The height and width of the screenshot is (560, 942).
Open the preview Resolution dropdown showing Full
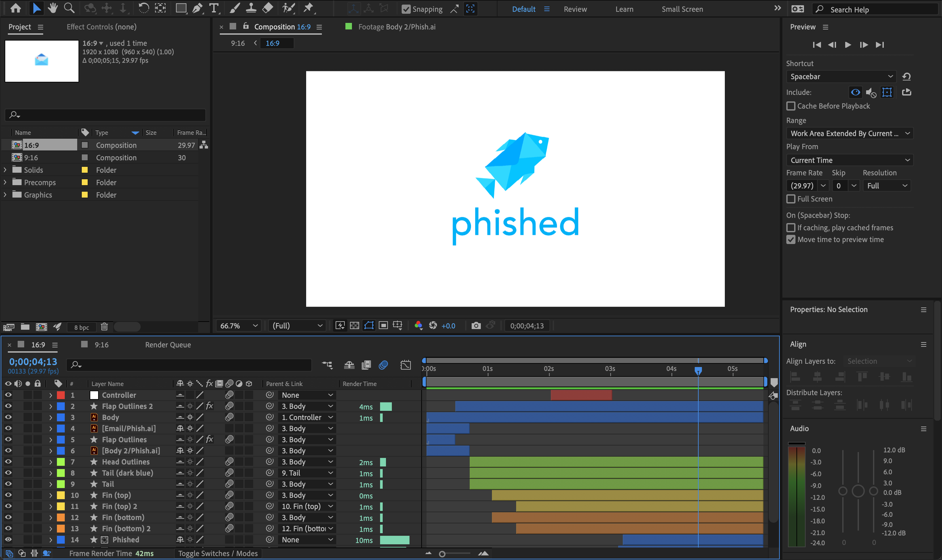tap(887, 186)
